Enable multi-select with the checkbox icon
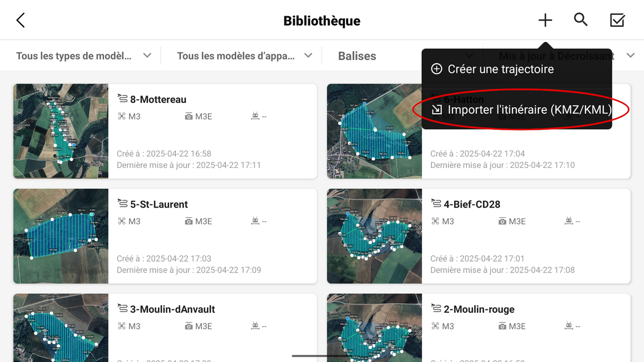This screenshot has height=362, width=644. coord(617,20)
